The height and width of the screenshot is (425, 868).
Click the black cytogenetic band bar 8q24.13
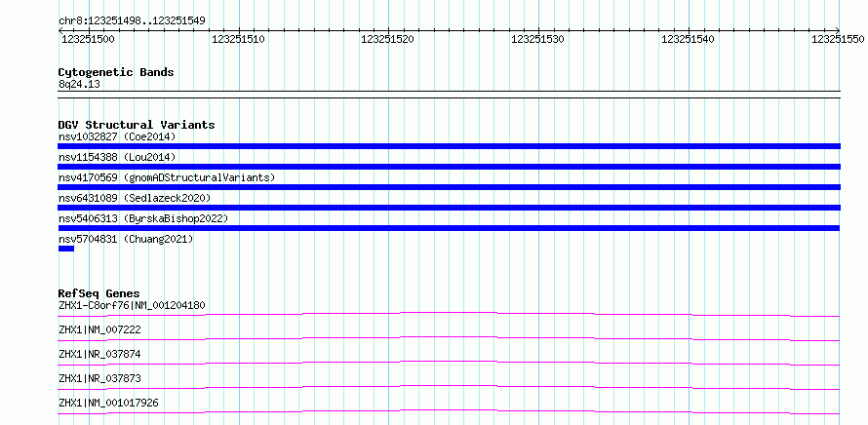[449, 95]
